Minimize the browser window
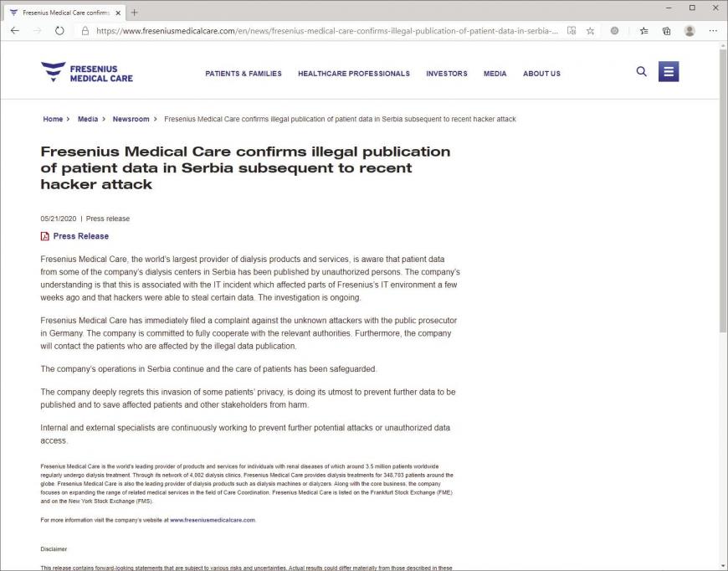 [x=669, y=8]
